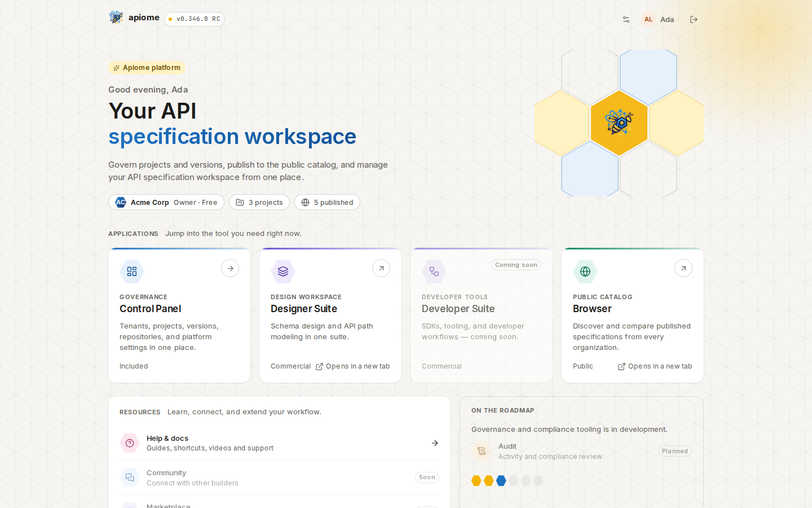Click the blue hexagon in the roadmap progress
The width and height of the screenshot is (812, 508).
point(501,481)
